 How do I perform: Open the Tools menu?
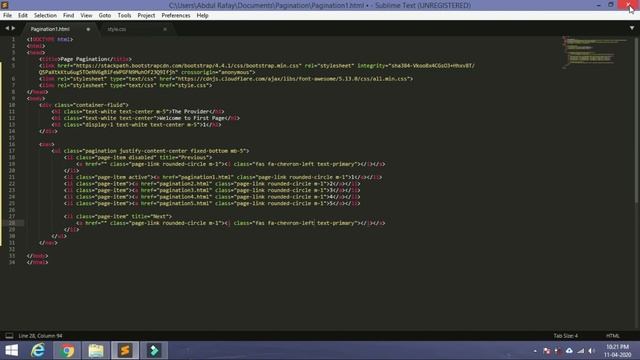[124, 16]
